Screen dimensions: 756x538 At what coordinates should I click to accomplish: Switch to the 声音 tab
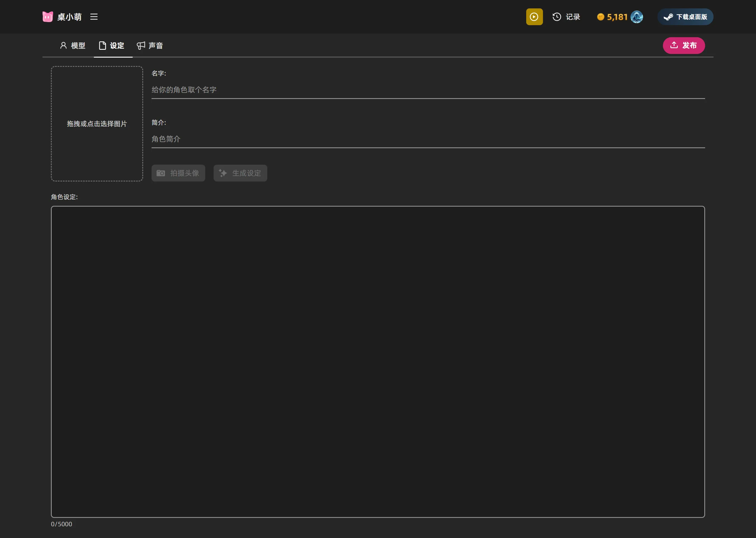click(x=150, y=45)
